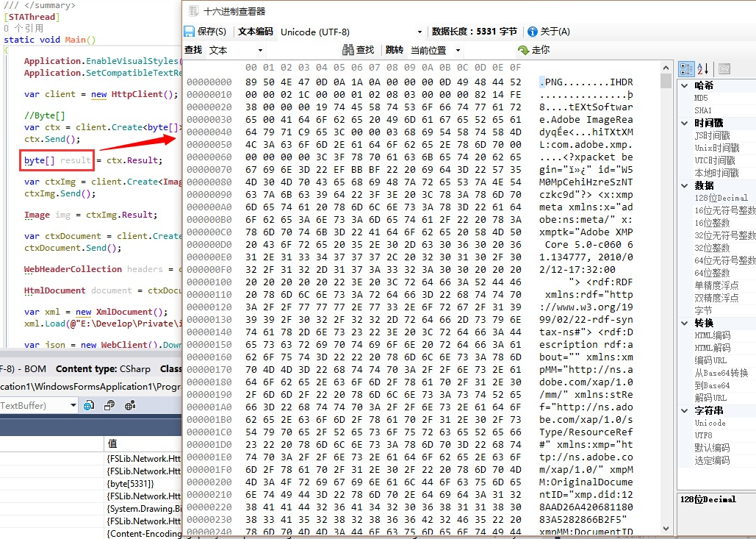
Task: Sort property grid alphabetically (A-Z icon)
Action: point(703,69)
